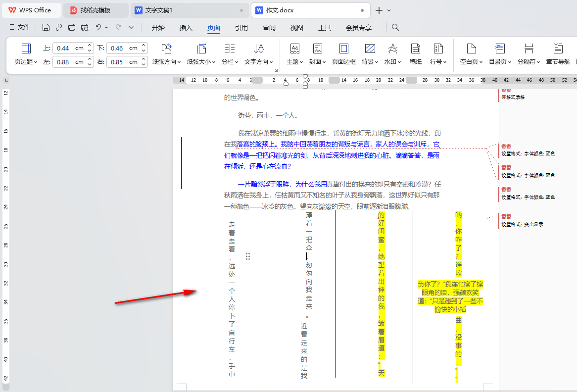
Task: Expand the 文字方向 dropdown label
Action: [259, 62]
